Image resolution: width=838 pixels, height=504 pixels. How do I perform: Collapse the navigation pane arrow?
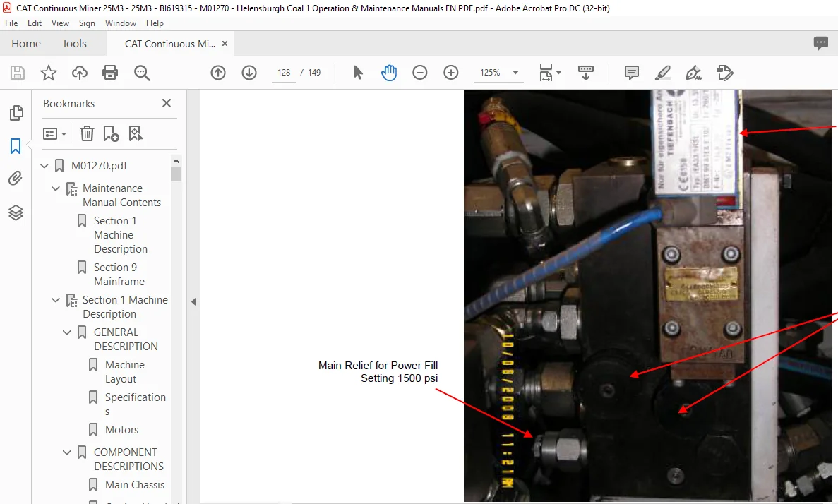point(193,302)
